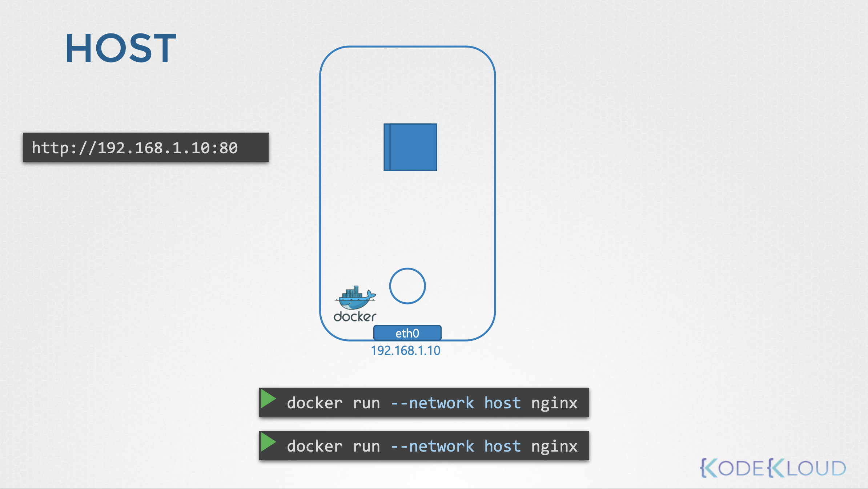The width and height of the screenshot is (868, 489).
Task: Click the KodeKloud logo
Action: click(773, 468)
